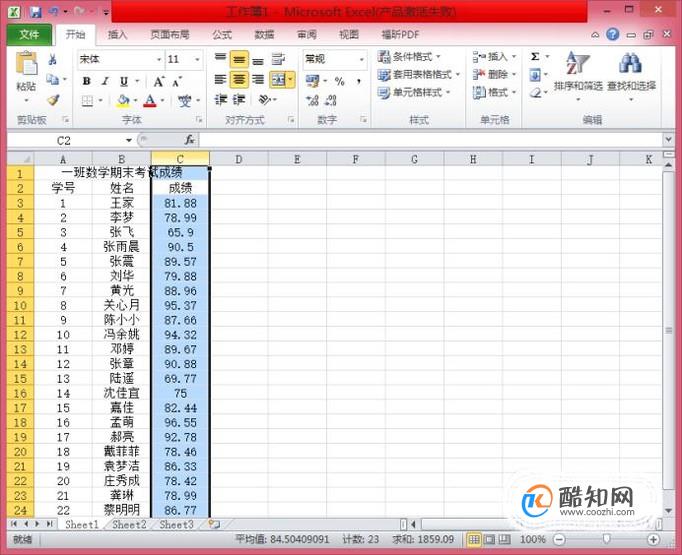Apply the fill color bucket
The width and height of the screenshot is (682, 555).
click(x=123, y=101)
